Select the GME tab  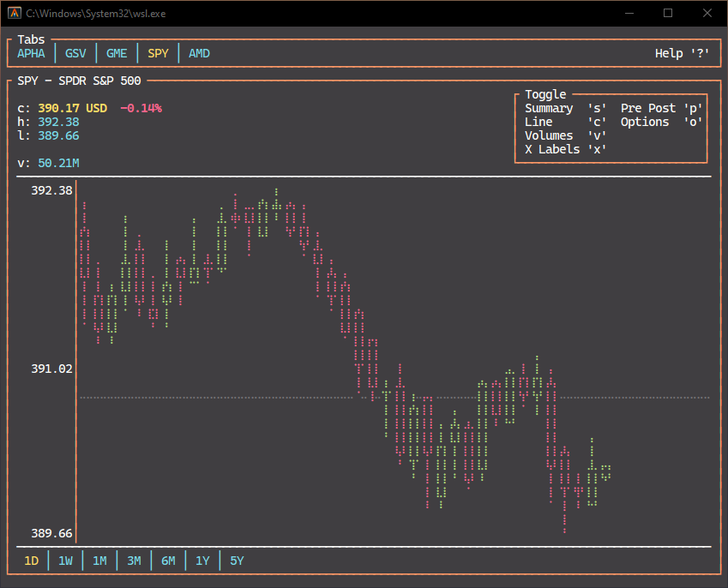[x=117, y=53]
